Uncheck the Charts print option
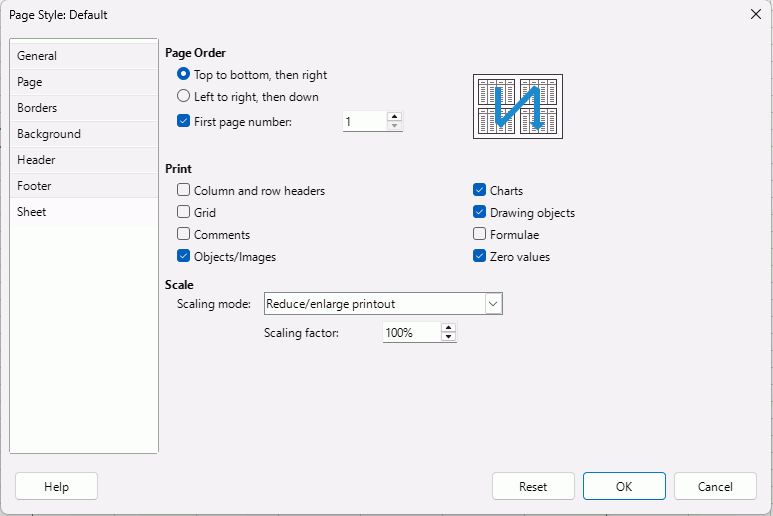The height and width of the screenshot is (516, 773). point(480,191)
